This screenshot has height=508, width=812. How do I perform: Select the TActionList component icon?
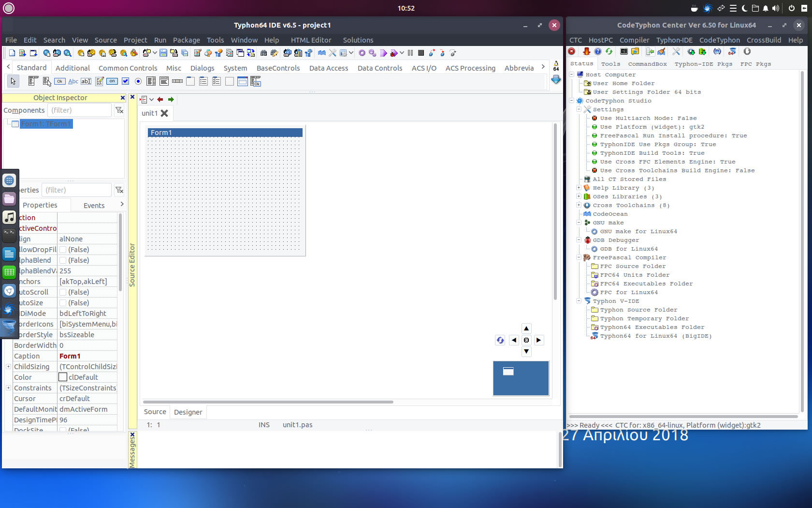256,81
